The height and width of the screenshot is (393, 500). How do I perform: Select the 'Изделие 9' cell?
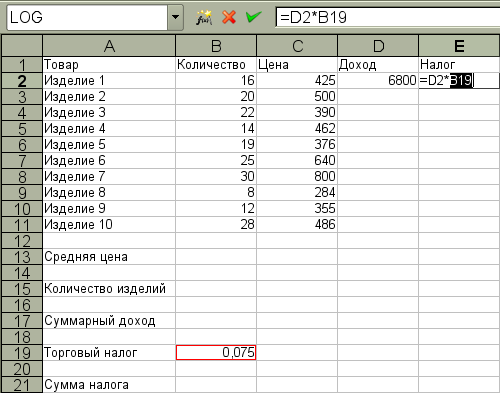pyautogui.click(x=109, y=209)
